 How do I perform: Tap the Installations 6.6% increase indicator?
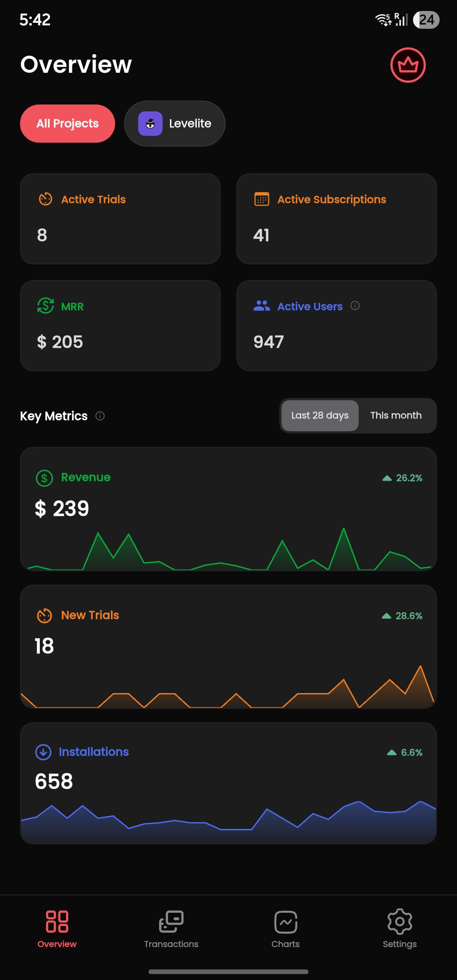pyautogui.click(x=405, y=752)
